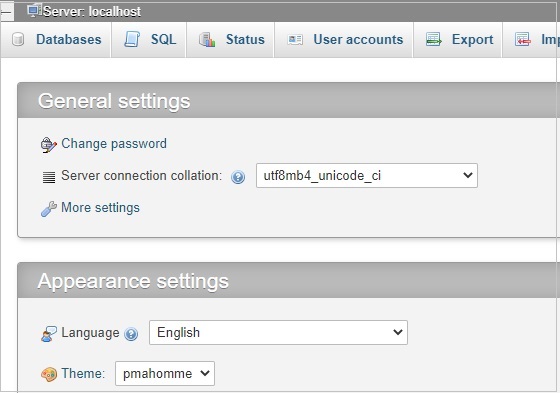The width and height of the screenshot is (560, 393).
Task: Click the Status chart icon
Action: 207,39
